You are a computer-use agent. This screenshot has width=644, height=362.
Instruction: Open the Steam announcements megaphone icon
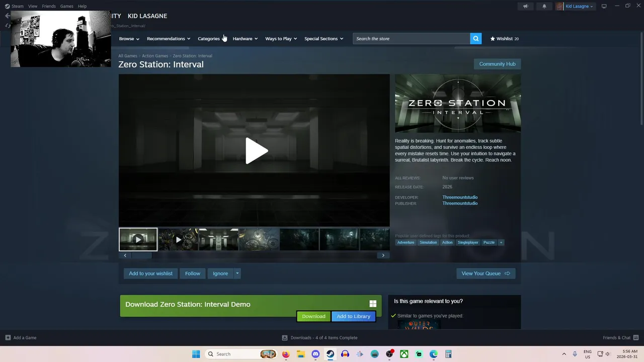click(x=525, y=7)
